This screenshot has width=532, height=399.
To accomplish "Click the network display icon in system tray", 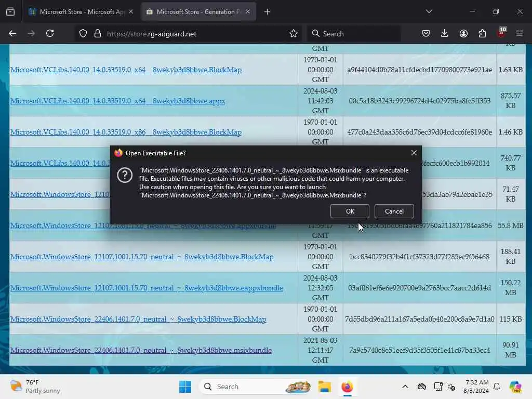I will pos(438,387).
